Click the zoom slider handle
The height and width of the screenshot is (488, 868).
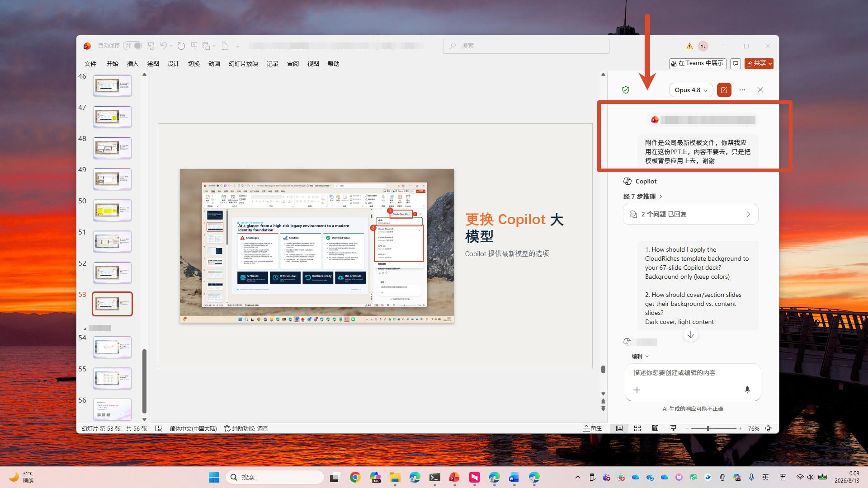click(708, 428)
